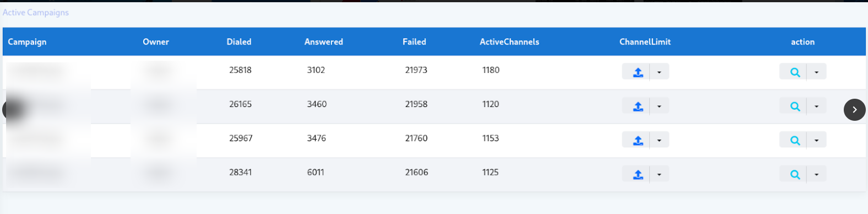Open action dropdown arrow in 21760 failed row
This screenshot has height=214, width=868.
[817, 140]
